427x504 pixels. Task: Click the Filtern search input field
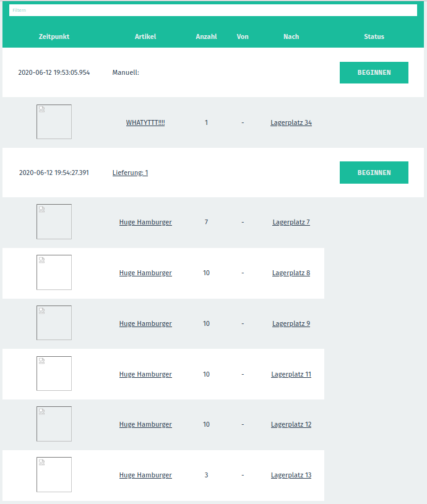coord(213,11)
